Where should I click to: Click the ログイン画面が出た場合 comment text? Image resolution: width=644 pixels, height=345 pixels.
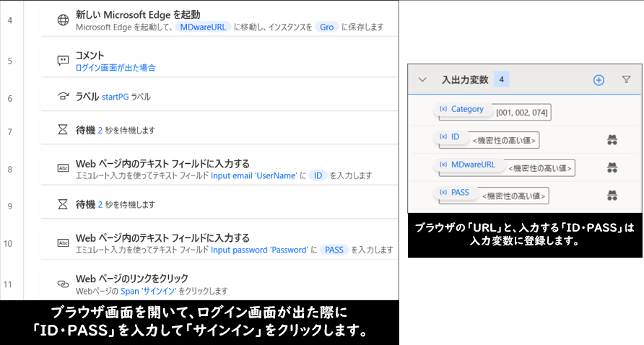(x=116, y=68)
